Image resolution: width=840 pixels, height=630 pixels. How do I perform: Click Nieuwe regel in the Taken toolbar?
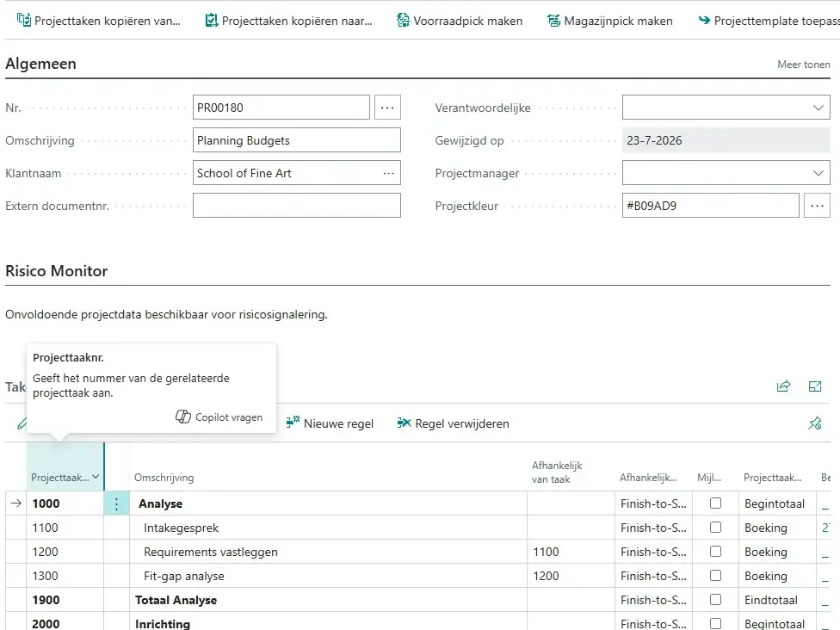(x=330, y=423)
